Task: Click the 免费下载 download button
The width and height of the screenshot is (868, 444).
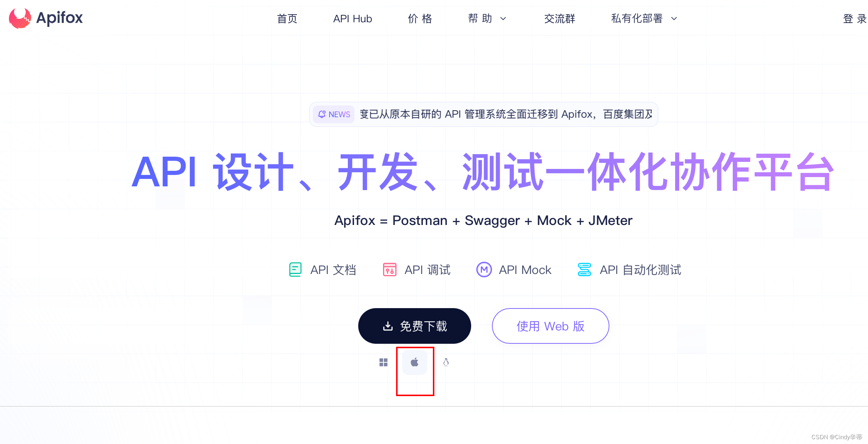Action: click(415, 326)
